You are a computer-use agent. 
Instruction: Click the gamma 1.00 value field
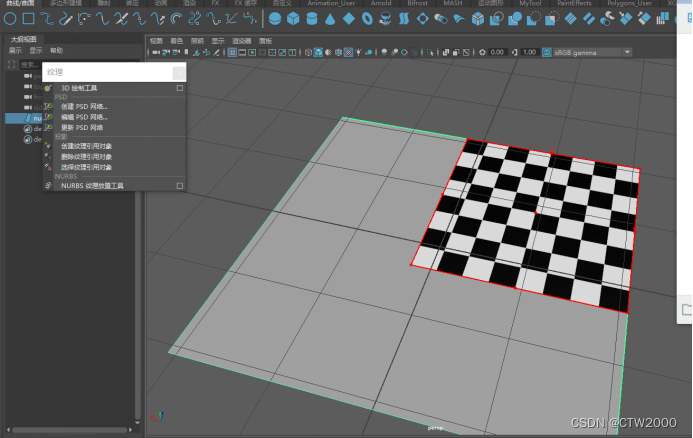coord(529,52)
